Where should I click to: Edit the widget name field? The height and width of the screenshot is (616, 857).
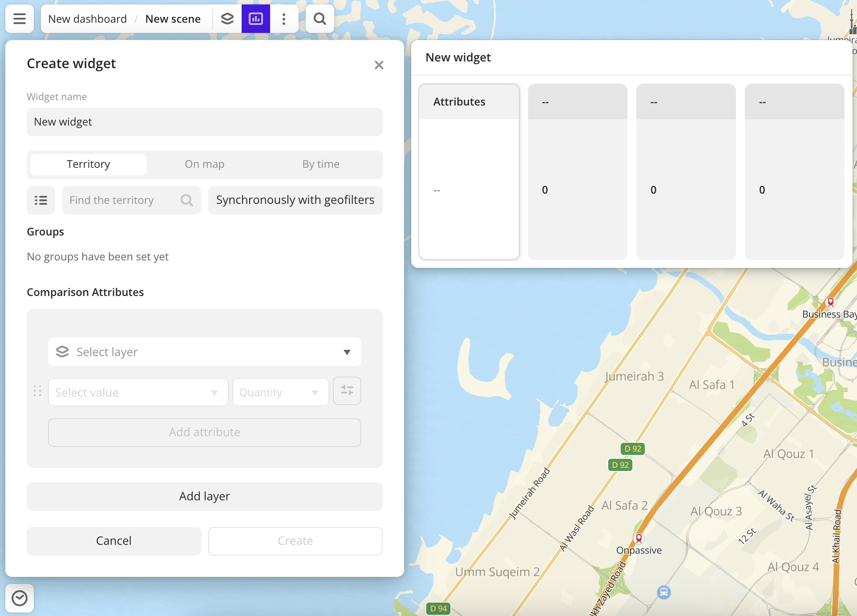tap(204, 122)
